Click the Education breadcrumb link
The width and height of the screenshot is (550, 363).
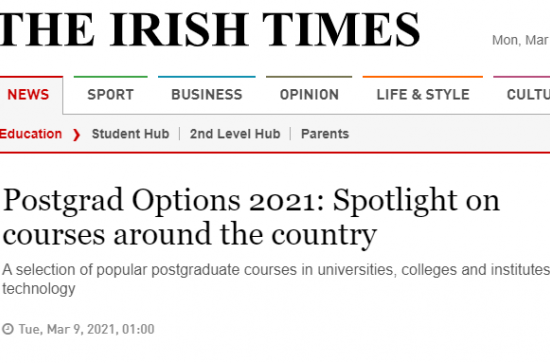[31, 134]
